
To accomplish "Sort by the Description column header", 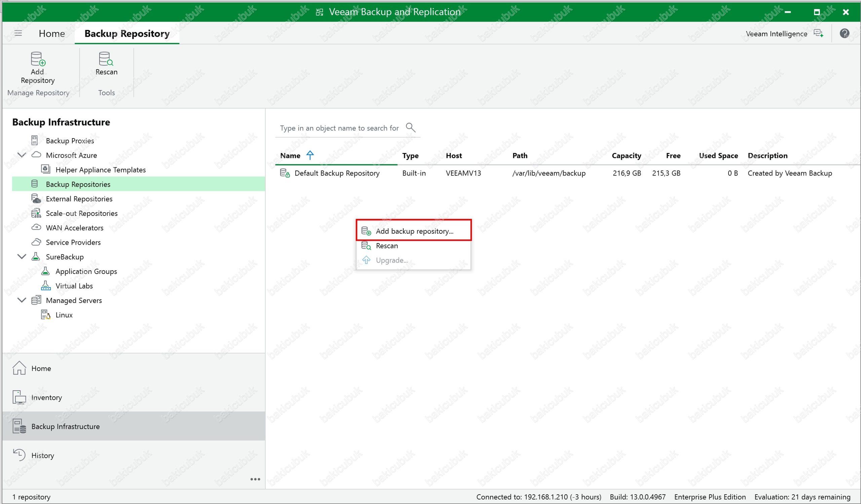I will tap(768, 156).
